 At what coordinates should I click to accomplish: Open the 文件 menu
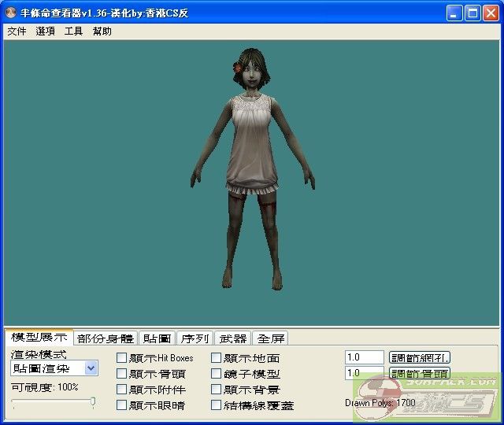[x=17, y=31]
